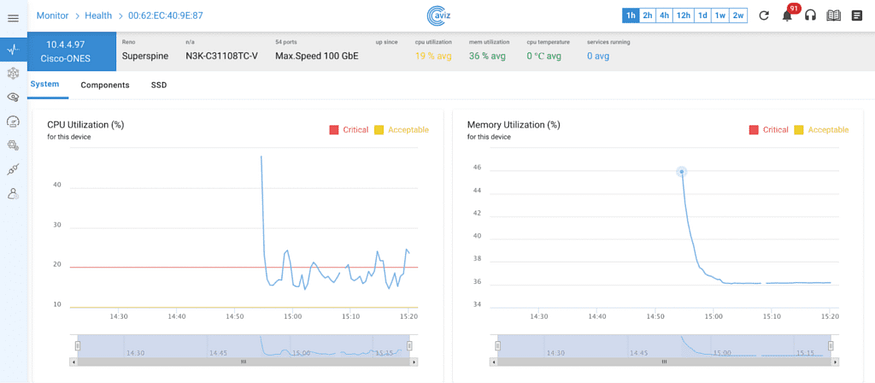Click the 00:62:EC:40:9E:87 breadcrumb

[x=166, y=16]
